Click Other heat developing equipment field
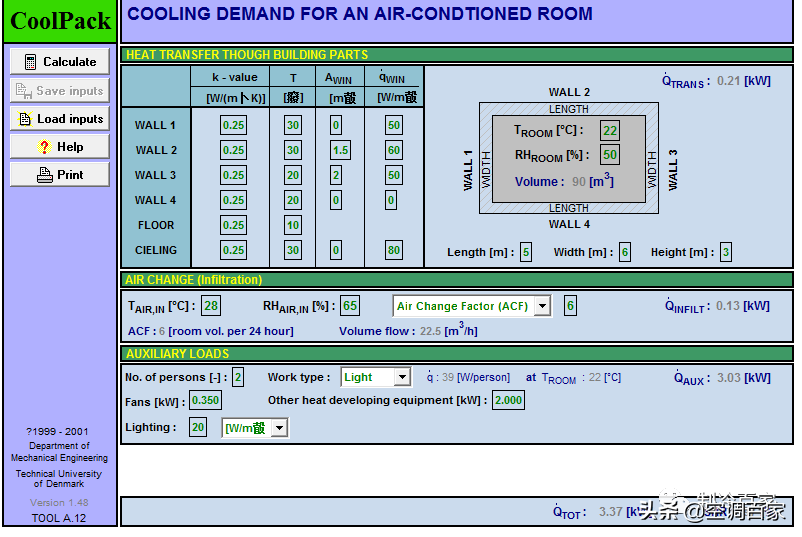 (508, 400)
